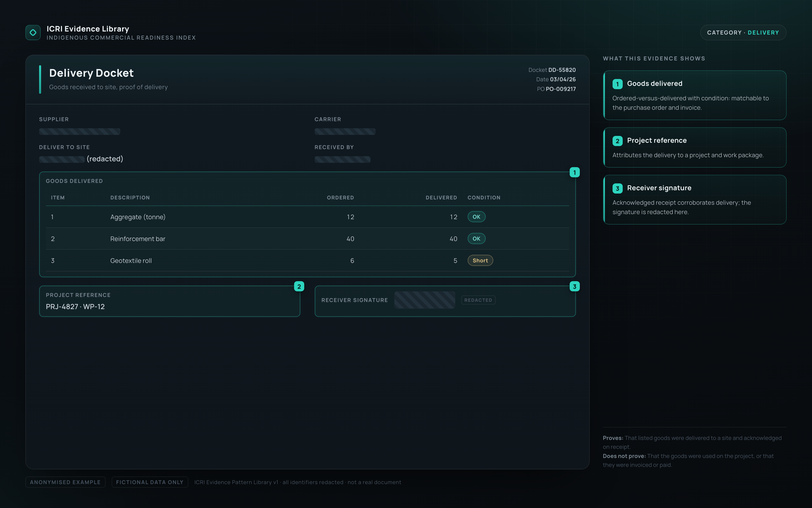Click the Description column header
Screen dimensions: 812x508
(x=130, y=198)
